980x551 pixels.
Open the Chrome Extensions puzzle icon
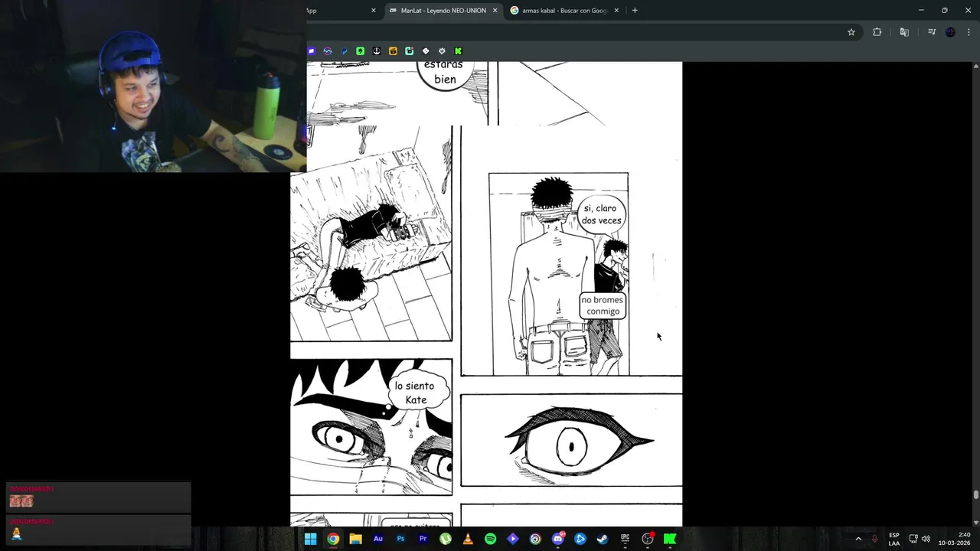(x=877, y=32)
